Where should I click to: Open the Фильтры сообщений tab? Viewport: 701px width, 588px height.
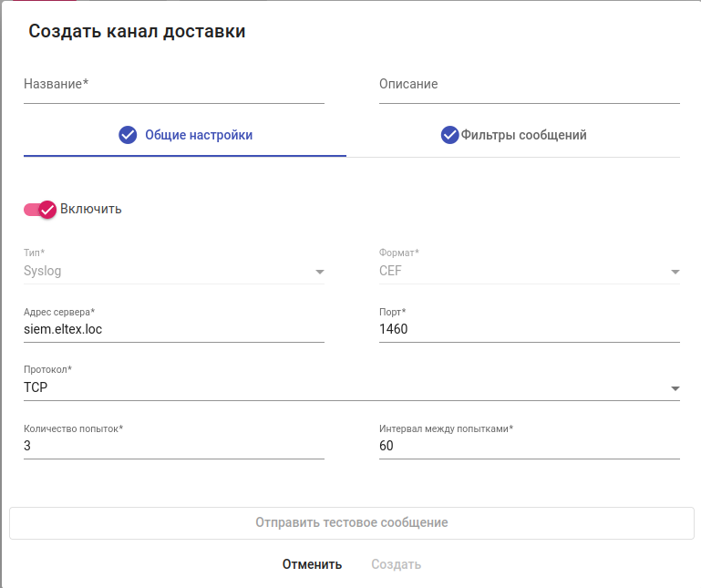tap(523, 135)
